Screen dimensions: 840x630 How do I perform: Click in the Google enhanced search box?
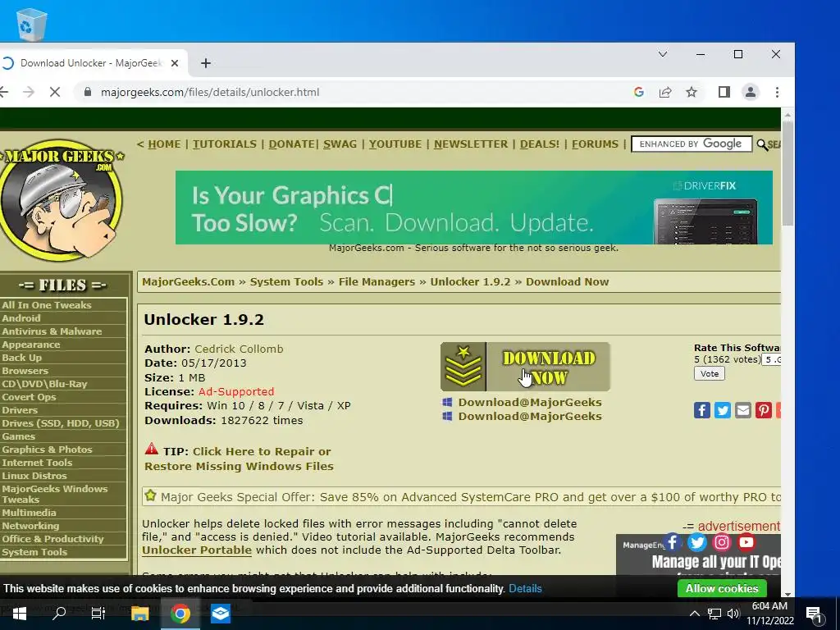point(692,144)
